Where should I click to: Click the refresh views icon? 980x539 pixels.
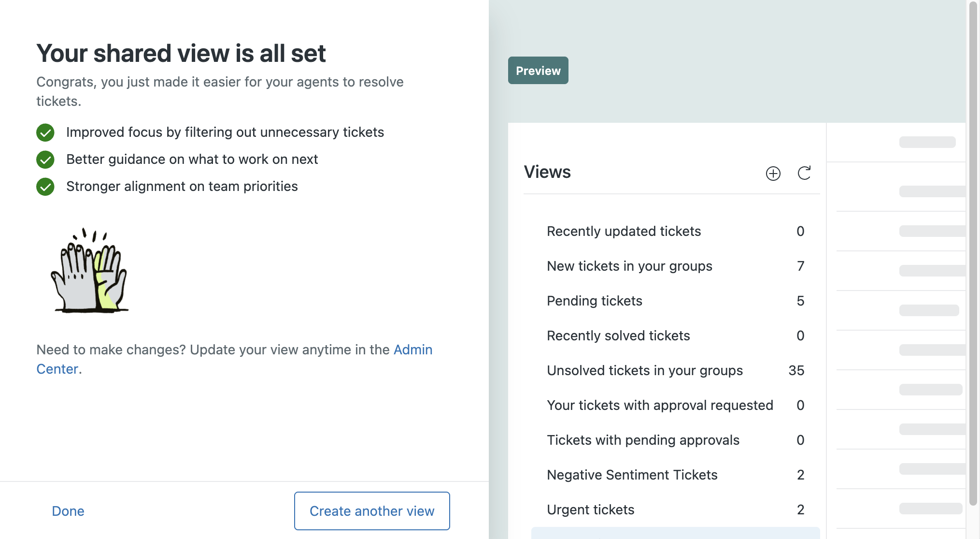804,173
